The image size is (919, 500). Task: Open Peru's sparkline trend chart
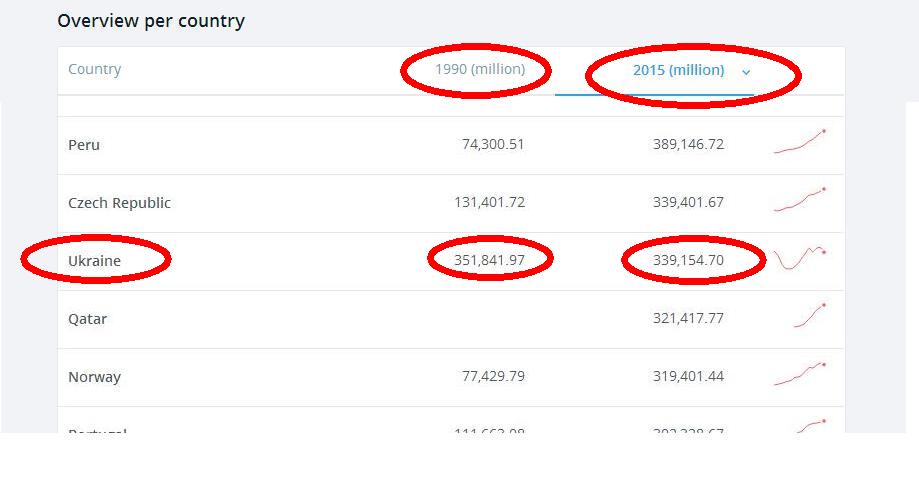800,143
